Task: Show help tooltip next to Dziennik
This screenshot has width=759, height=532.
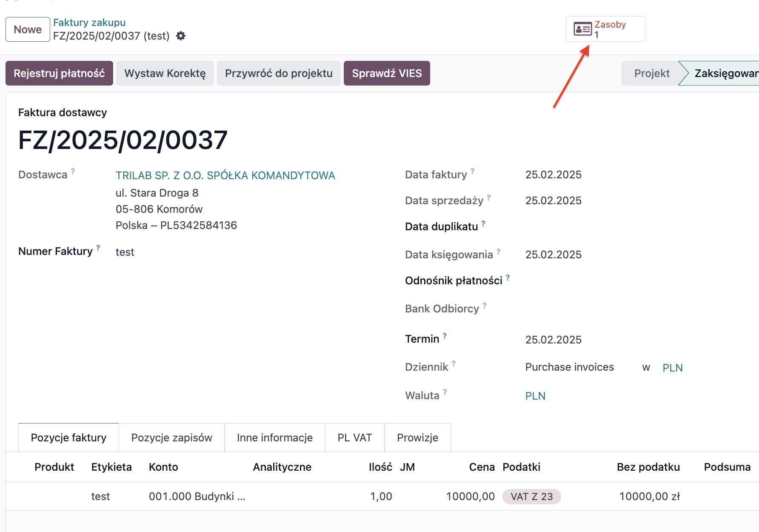Action: (454, 363)
